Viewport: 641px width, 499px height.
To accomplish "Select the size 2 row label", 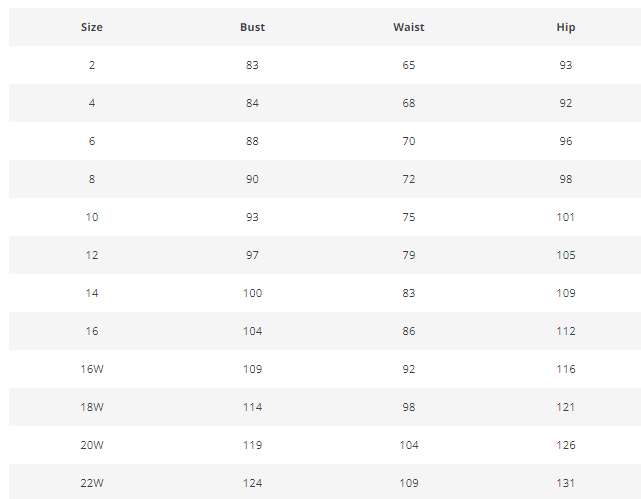I will point(92,65).
